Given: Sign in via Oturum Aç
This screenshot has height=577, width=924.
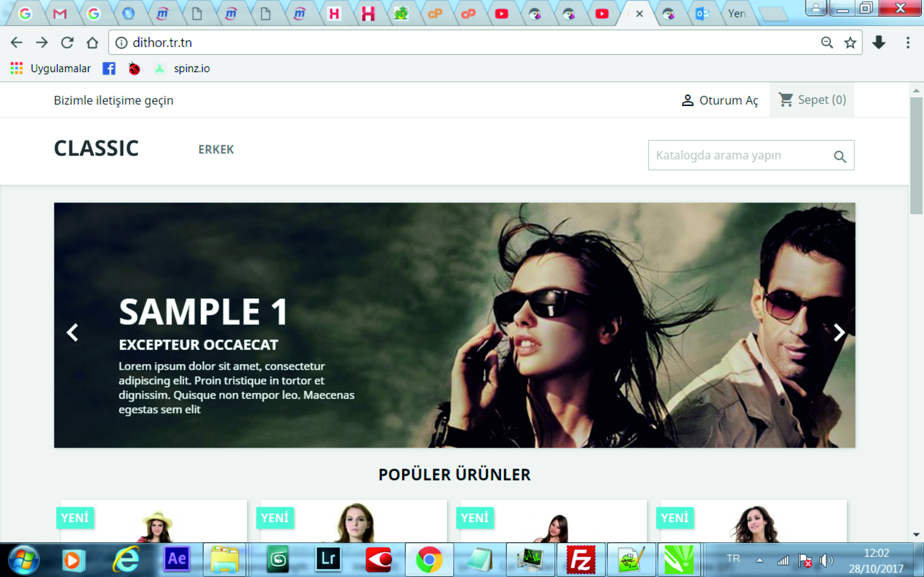Looking at the screenshot, I should point(720,100).
